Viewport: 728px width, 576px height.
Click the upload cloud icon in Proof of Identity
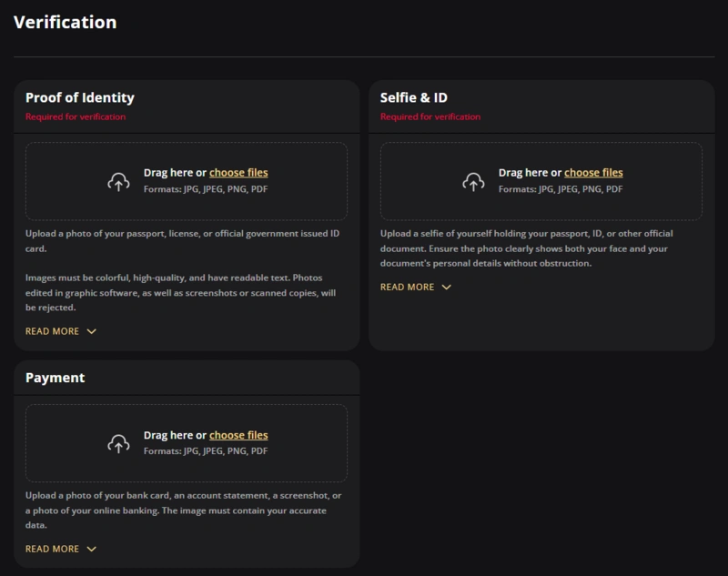(x=118, y=181)
